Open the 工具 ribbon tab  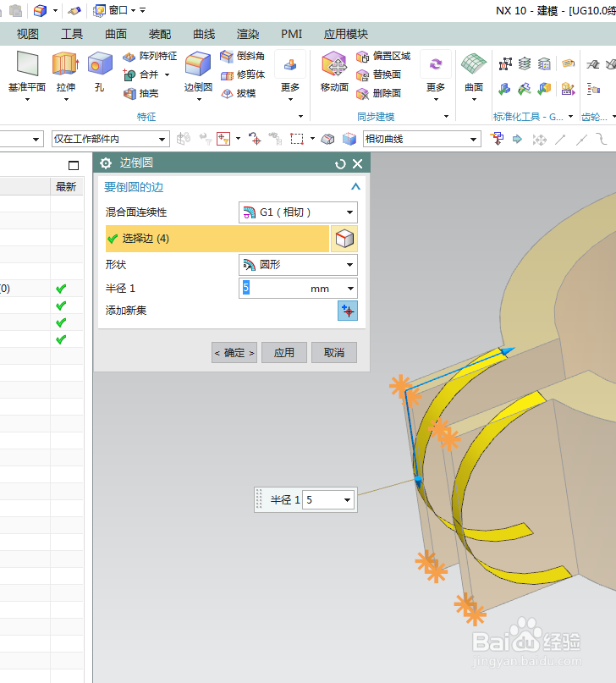coord(72,34)
